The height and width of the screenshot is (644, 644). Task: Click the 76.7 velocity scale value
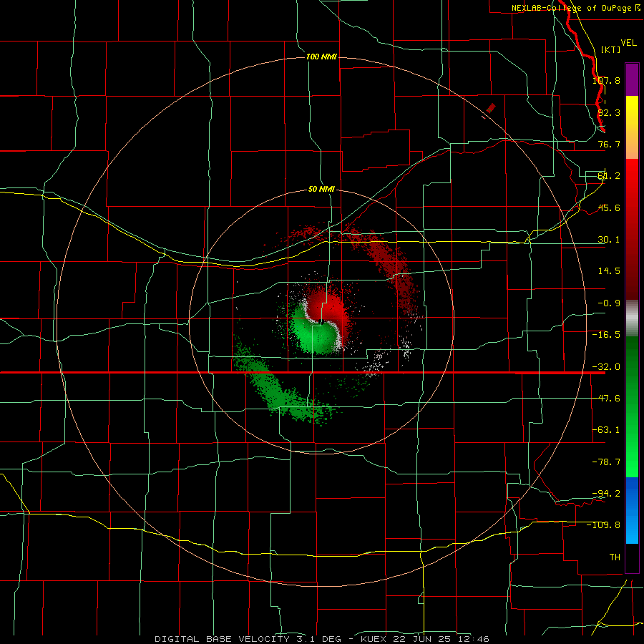[x=609, y=144]
